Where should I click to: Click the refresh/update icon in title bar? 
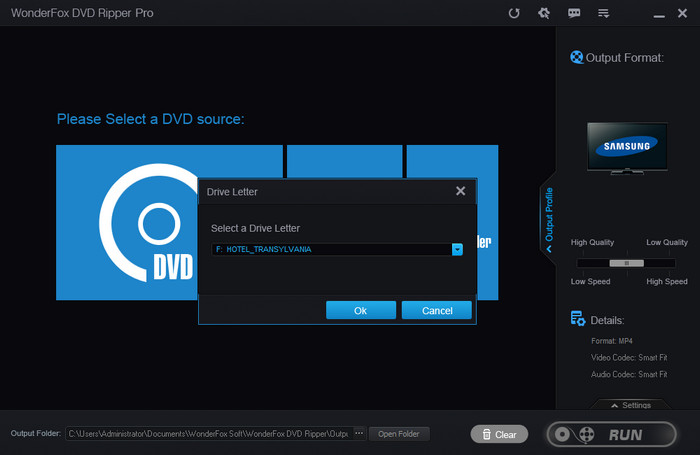click(514, 13)
